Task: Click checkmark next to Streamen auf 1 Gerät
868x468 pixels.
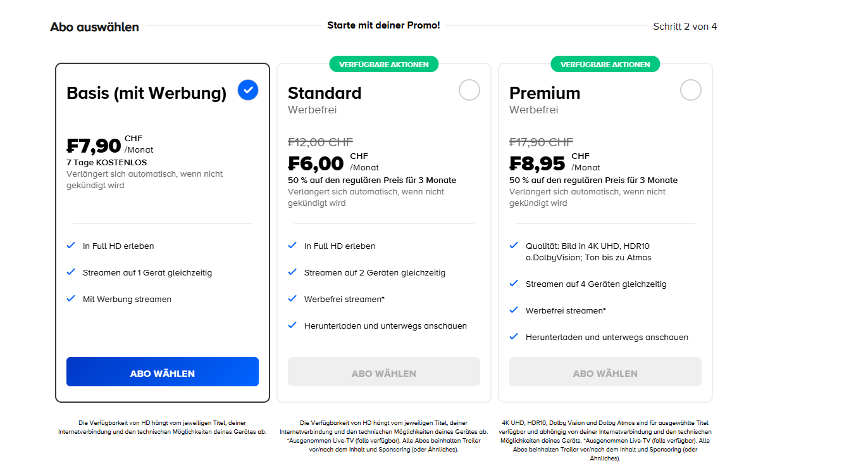Action: point(71,272)
